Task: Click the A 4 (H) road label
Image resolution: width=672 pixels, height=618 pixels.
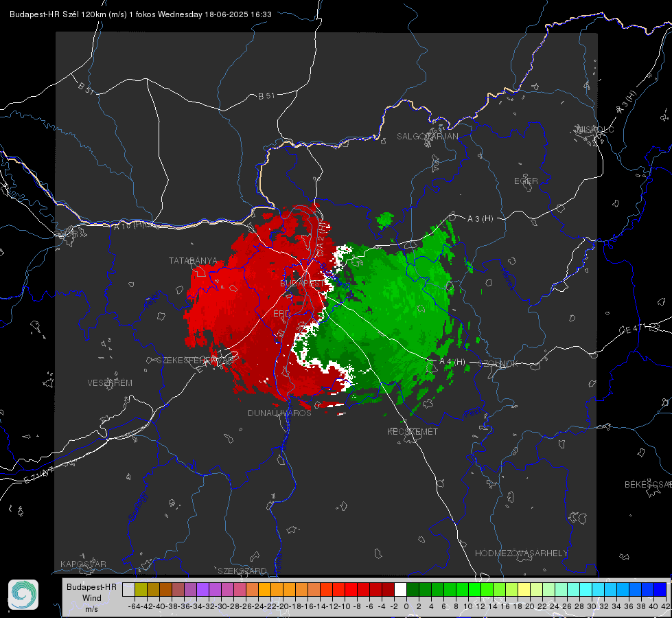Action: coord(452,362)
